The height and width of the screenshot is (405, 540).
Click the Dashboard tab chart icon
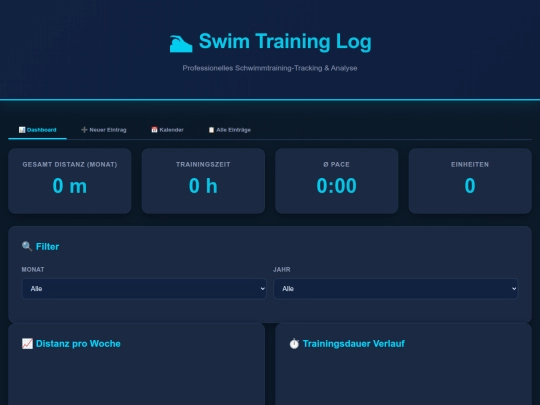(x=22, y=130)
